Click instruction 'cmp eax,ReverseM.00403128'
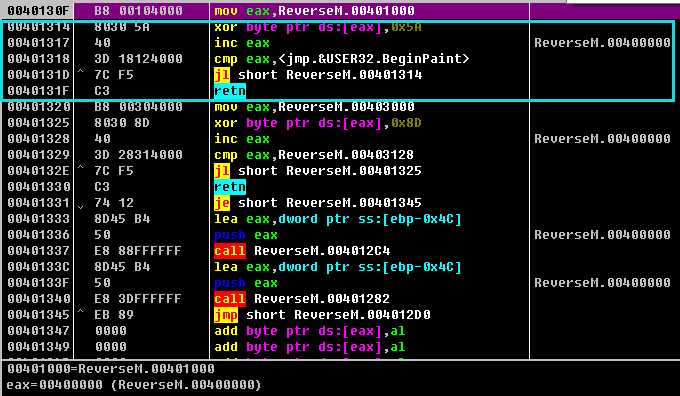Viewport: 680px width, 396px height. click(314, 155)
